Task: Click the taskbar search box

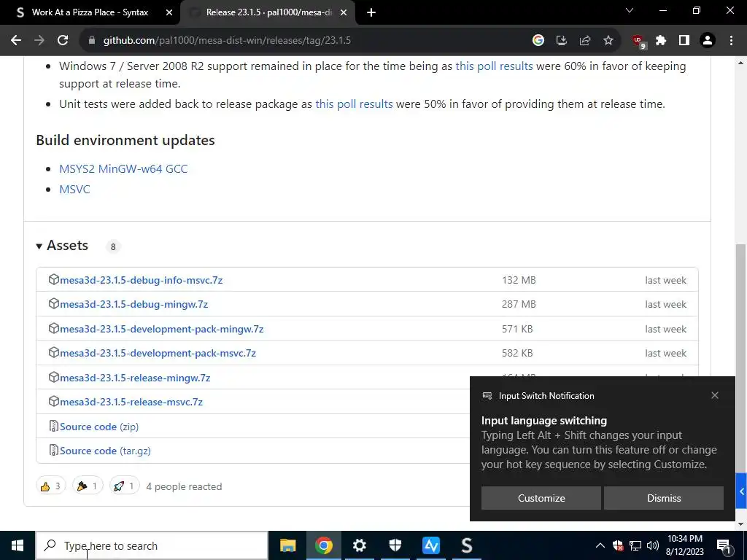Action: coord(152,545)
